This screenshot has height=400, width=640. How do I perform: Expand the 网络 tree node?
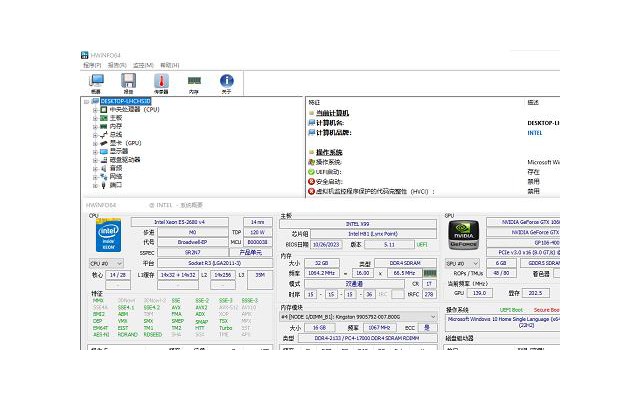(95, 177)
